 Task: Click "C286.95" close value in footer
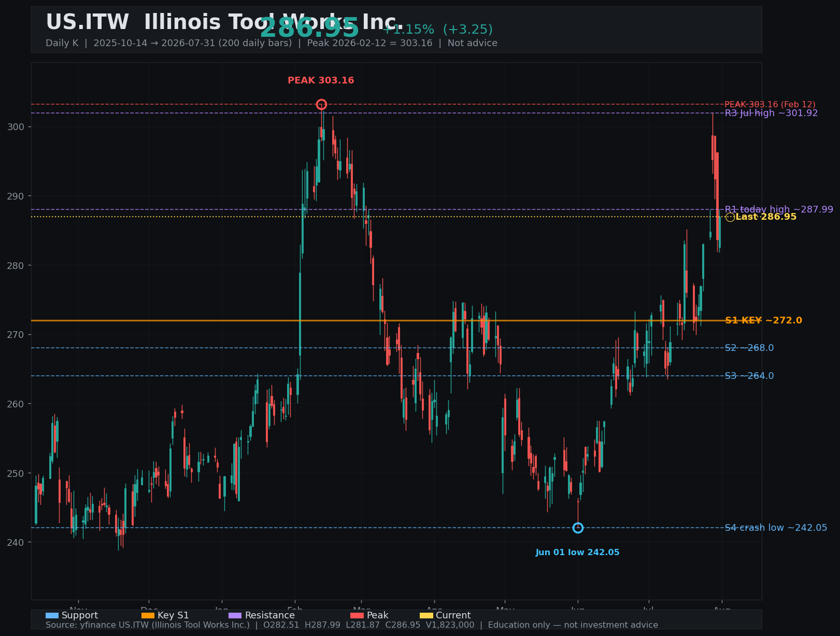tap(403, 625)
